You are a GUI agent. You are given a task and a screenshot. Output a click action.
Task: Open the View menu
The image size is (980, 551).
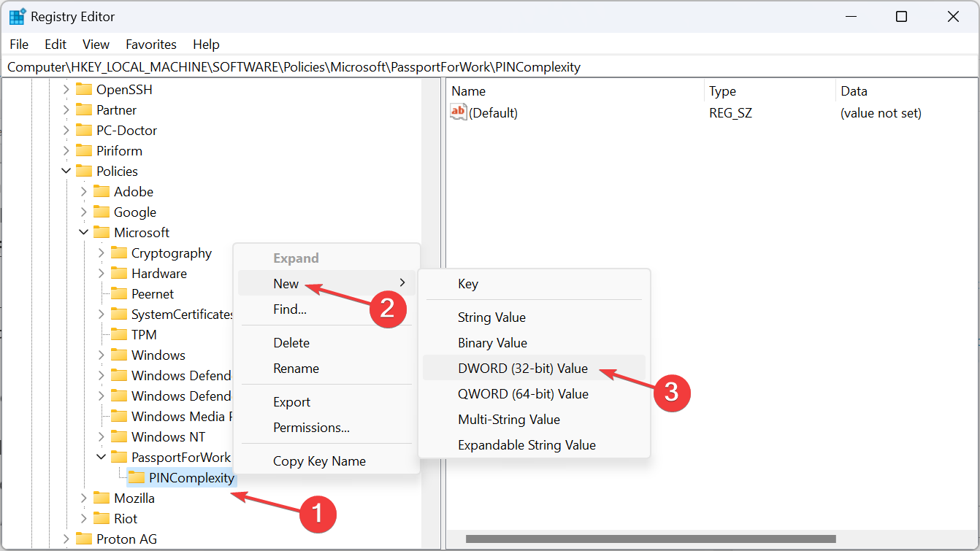tap(96, 45)
